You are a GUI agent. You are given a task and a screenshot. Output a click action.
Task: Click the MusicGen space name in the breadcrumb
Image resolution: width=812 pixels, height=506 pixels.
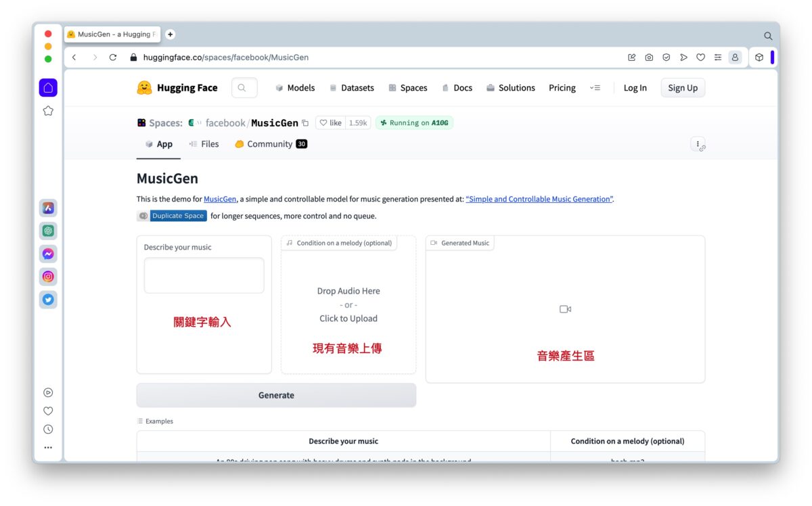tap(275, 123)
